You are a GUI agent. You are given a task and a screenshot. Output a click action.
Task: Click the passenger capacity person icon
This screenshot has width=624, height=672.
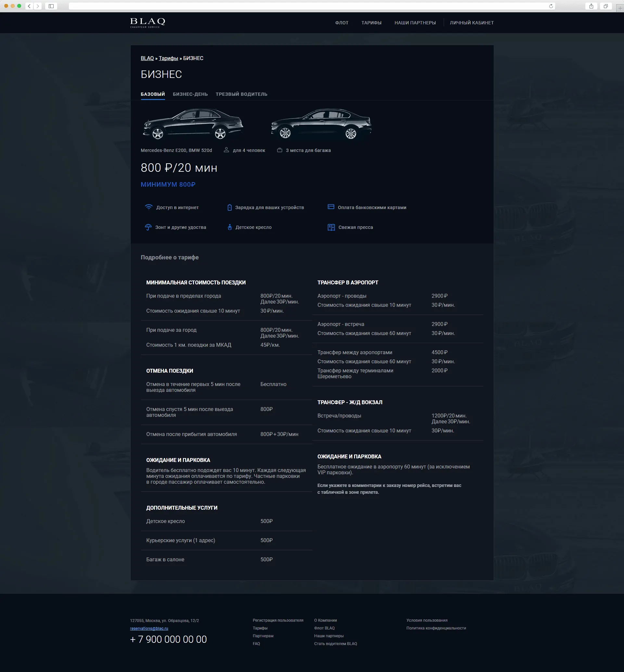pos(226,150)
